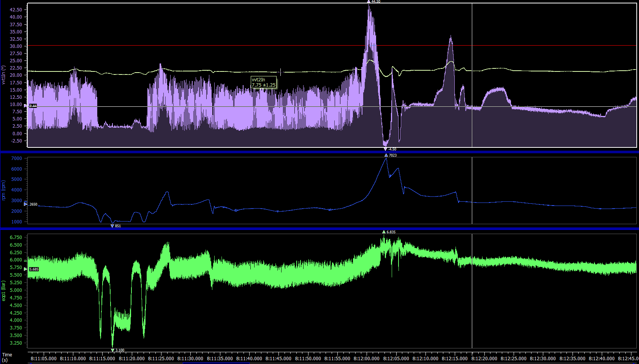Screen dimensions: 639x364
Task: Click the 44.50 maximum peak marker triangle
Action: pyautogui.click(x=369, y=2)
